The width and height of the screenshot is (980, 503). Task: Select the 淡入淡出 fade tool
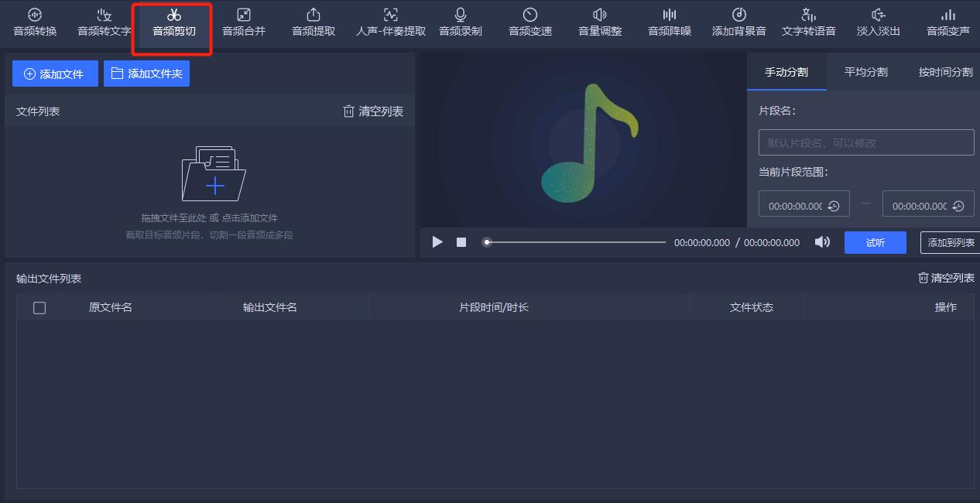pyautogui.click(x=878, y=21)
